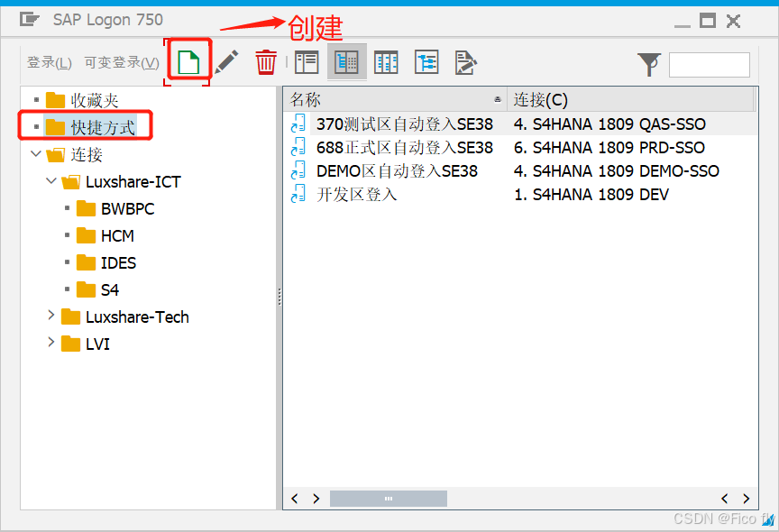Screen dimensions: 779x532
Task: Maximize the SAP Logon window
Action: pos(708,21)
